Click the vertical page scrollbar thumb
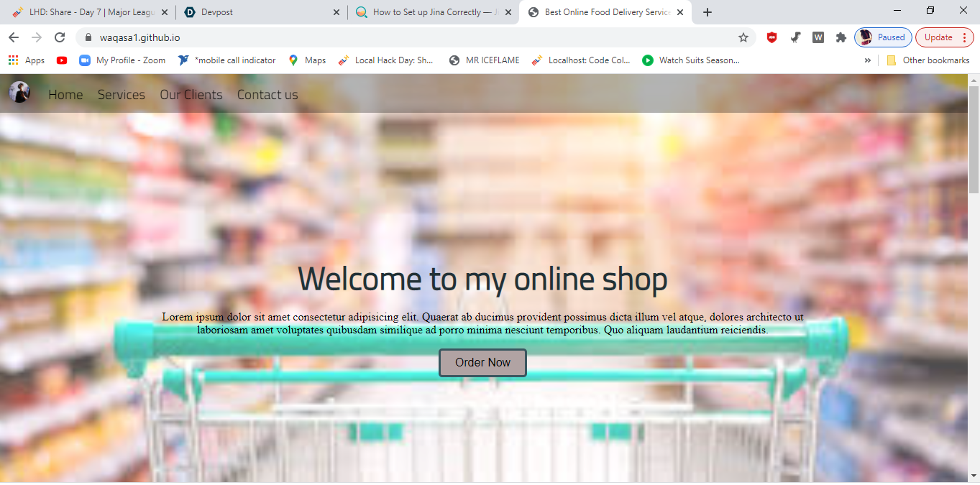This screenshot has height=485, width=980. tap(974, 139)
